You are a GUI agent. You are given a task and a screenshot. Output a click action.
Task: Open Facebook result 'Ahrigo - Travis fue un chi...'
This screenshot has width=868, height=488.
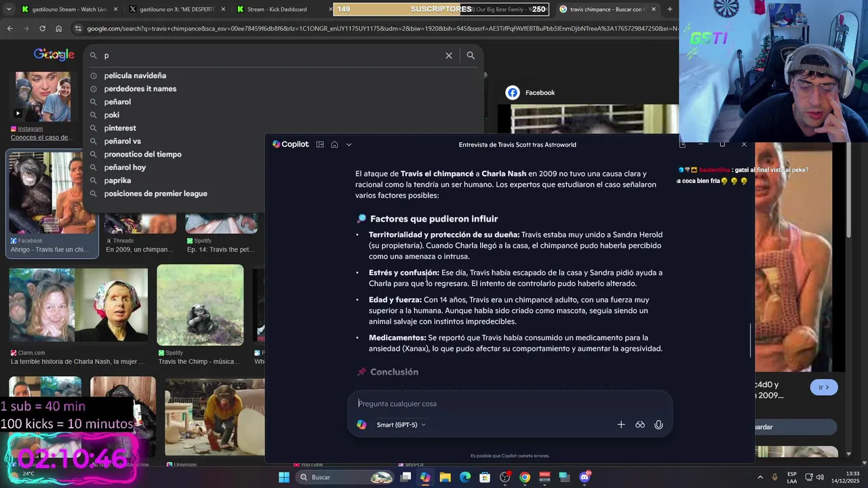(x=50, y=249)
